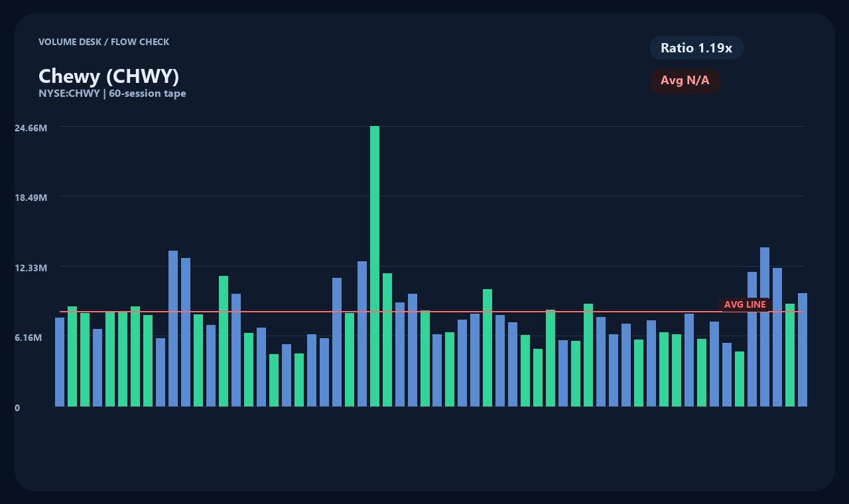Click the first session's blue volume bar
Screen dimensions: 849x504
60,362
